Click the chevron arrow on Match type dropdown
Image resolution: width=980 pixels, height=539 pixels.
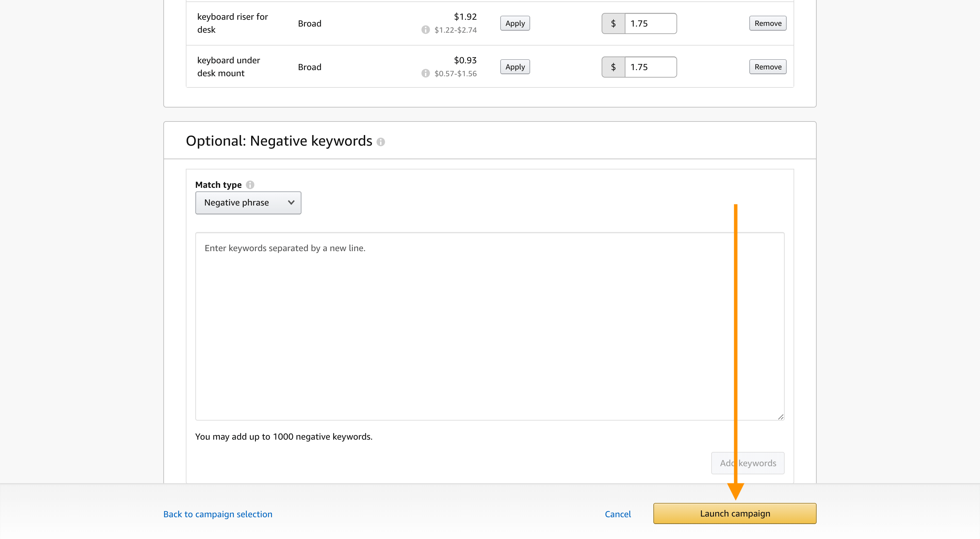tap(291, 203)
